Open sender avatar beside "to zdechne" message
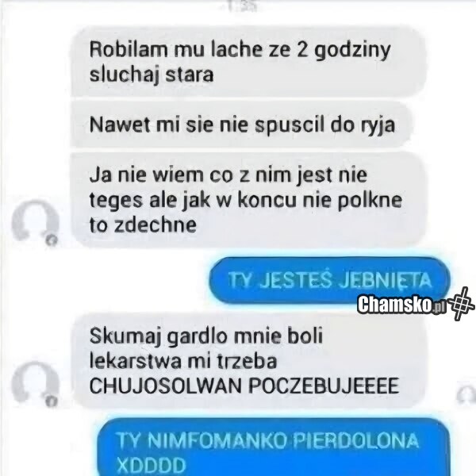The width and height of the screenshot is (476, 476). click(35, 221)
